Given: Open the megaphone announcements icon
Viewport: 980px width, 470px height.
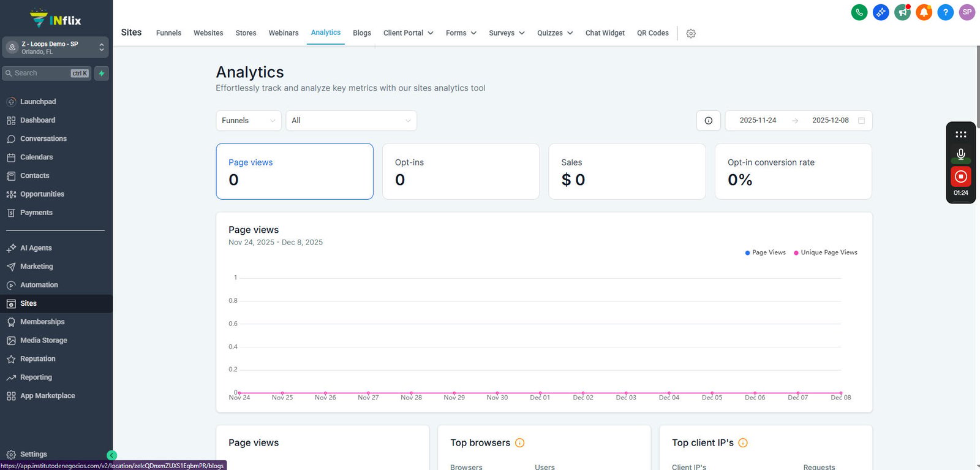Looking at the screenshot, I should 902,12.
